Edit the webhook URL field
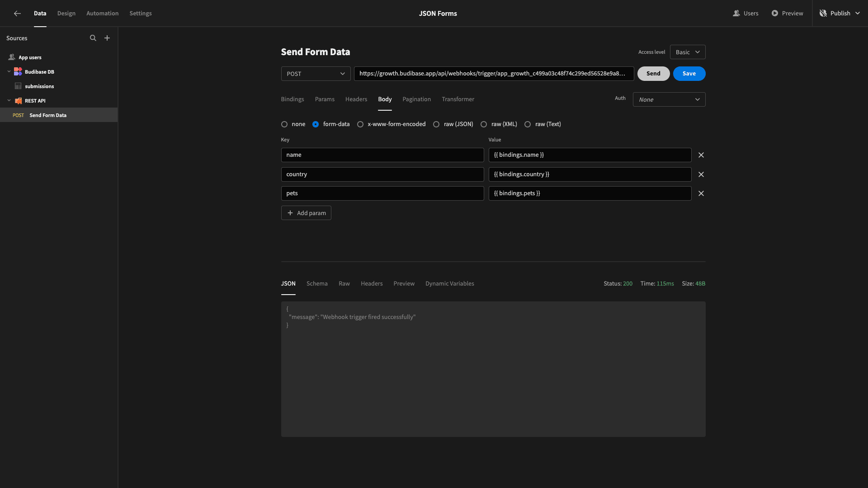 494,74
